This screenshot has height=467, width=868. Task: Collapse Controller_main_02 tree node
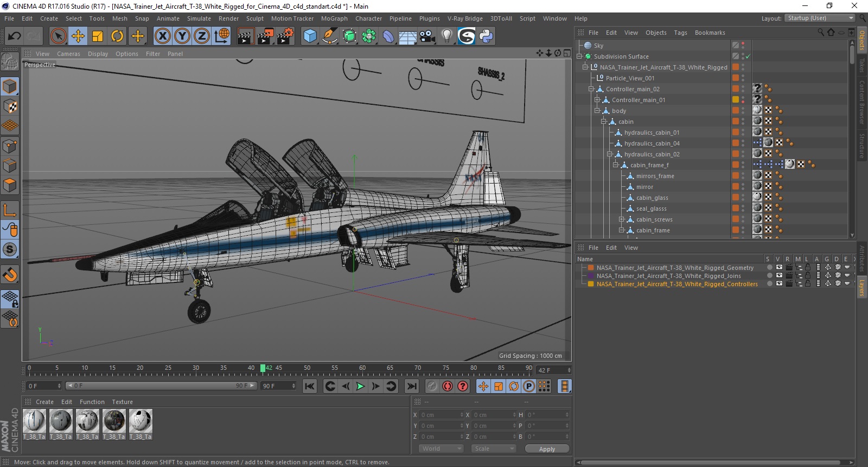point(591,89)
